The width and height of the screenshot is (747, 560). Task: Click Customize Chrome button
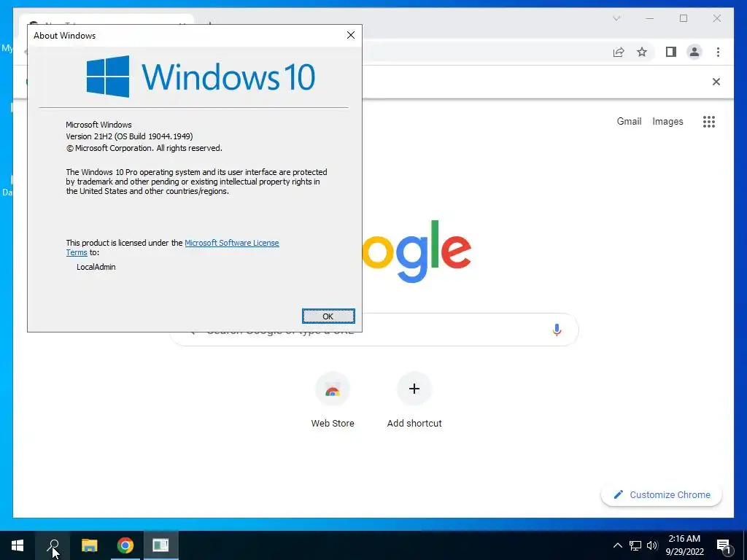pos(661,495)
